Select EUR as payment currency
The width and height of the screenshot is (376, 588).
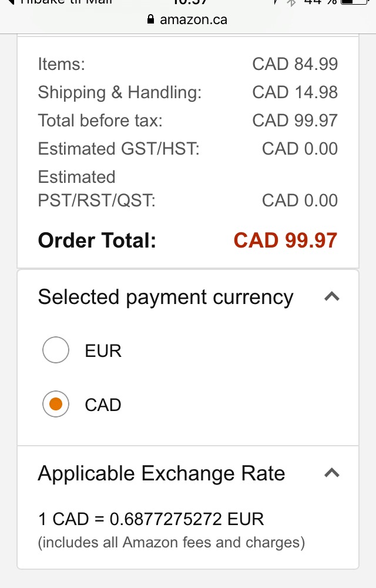coord(56,351)
